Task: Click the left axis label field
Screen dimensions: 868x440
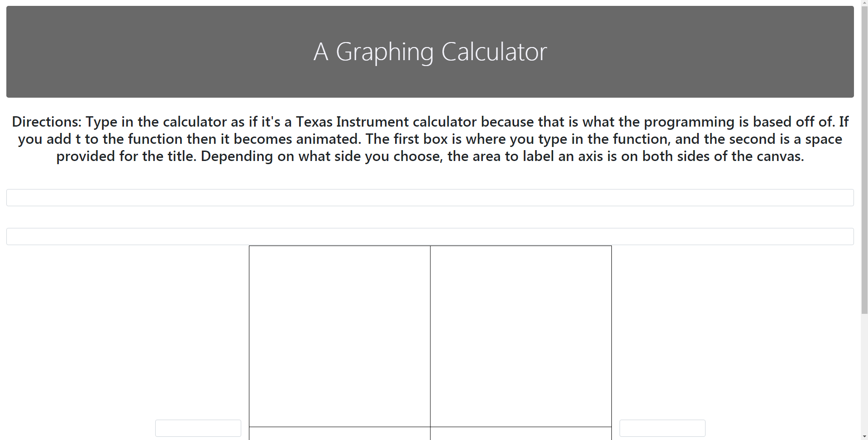Action: (x=198, y=428)
